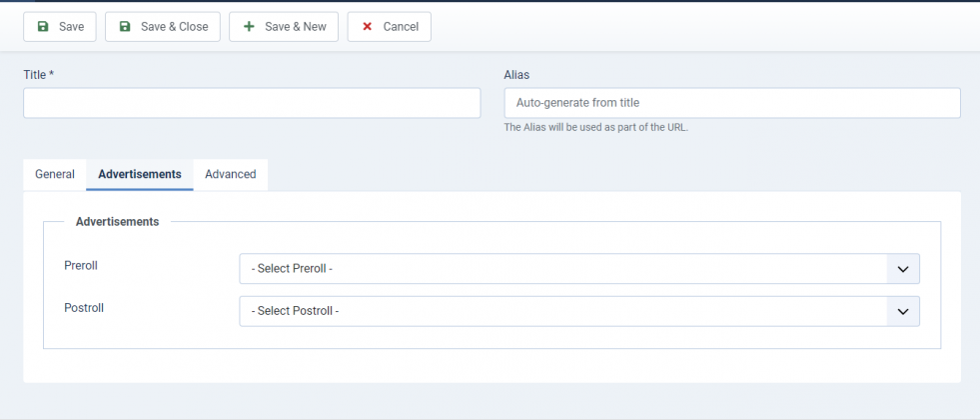980x420 pixels.
Task: Click the red X icon on Cancel
Action: (x=368, y=27)
